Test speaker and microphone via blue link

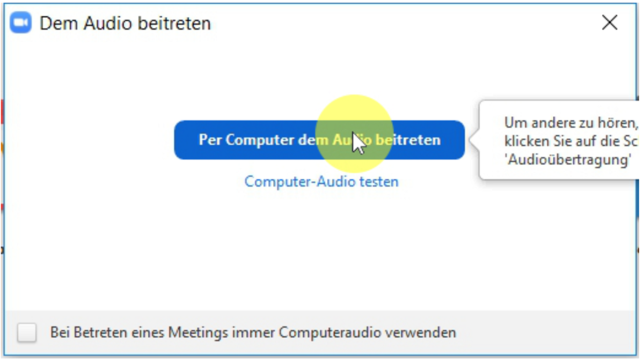coord(321,181)
